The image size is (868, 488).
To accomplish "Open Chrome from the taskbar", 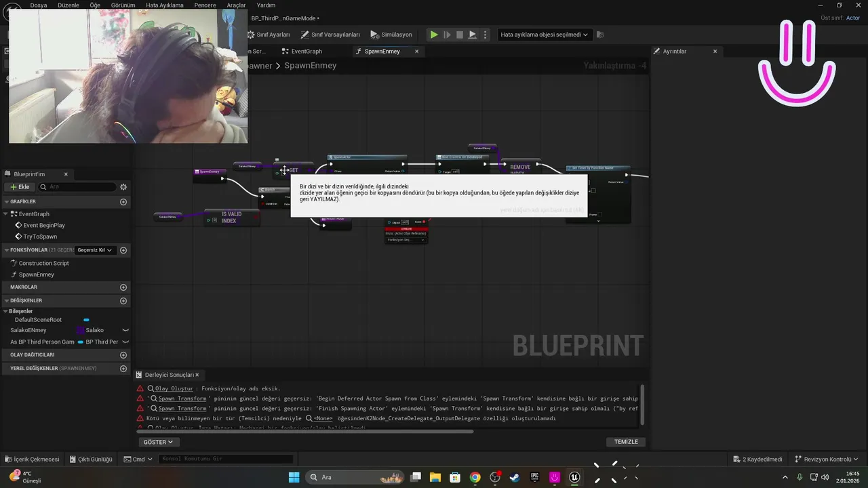I will pos(475,477).
